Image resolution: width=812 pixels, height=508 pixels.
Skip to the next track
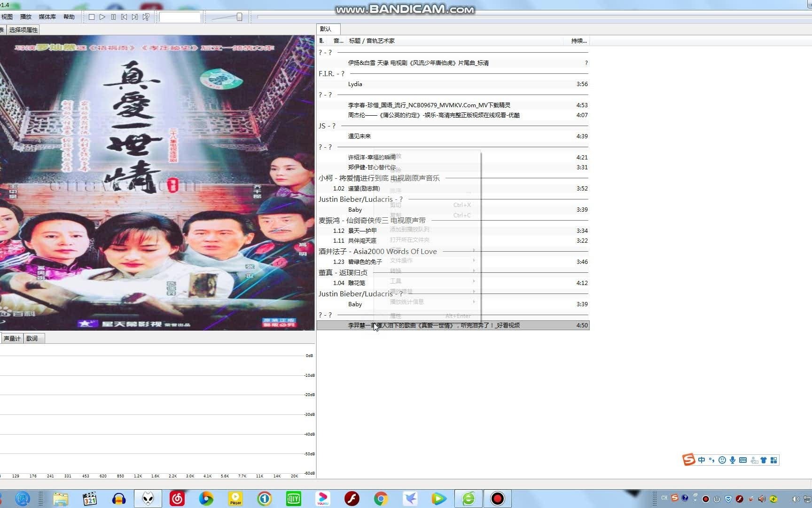coord(135,17)
